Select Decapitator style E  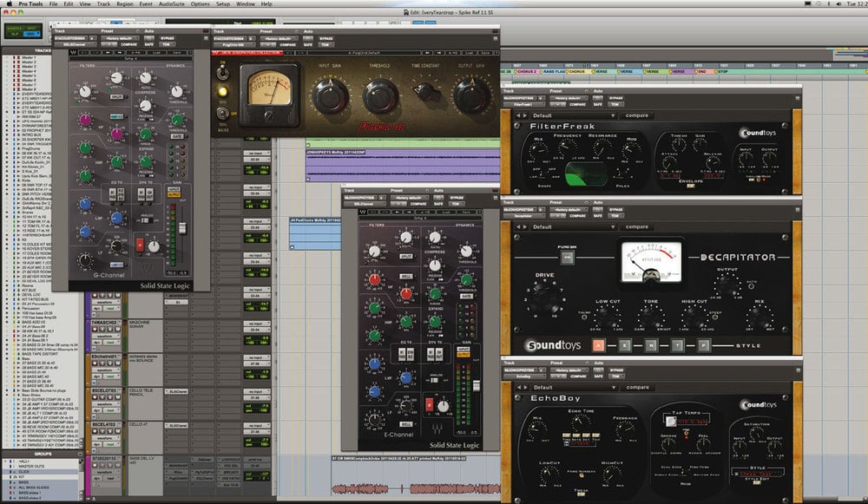pyautogui.click(x=624, y=345)
